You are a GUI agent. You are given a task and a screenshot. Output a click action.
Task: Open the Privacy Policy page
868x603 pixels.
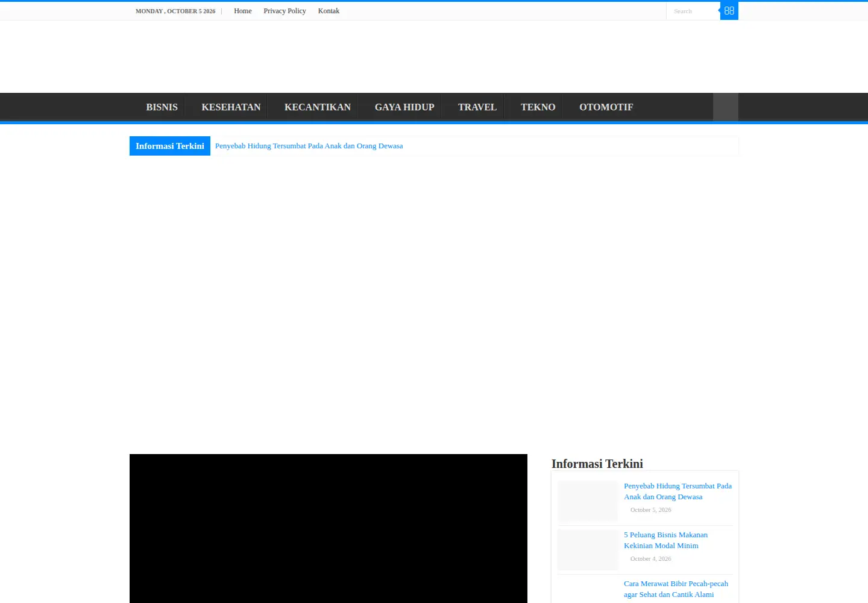point(285,11)
